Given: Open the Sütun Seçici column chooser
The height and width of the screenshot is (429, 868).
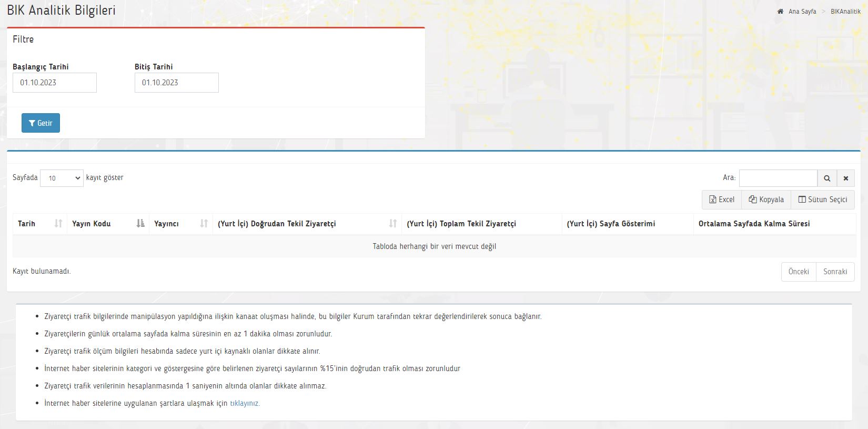Looking at the screenshot, I should [823, 199].
